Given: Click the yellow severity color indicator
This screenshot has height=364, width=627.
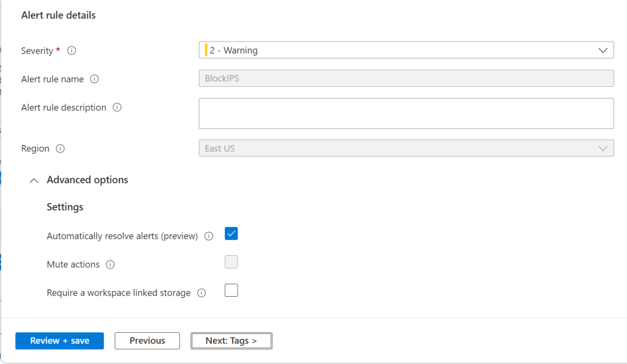Looking at the screenshot, I should tap(206, 50).
